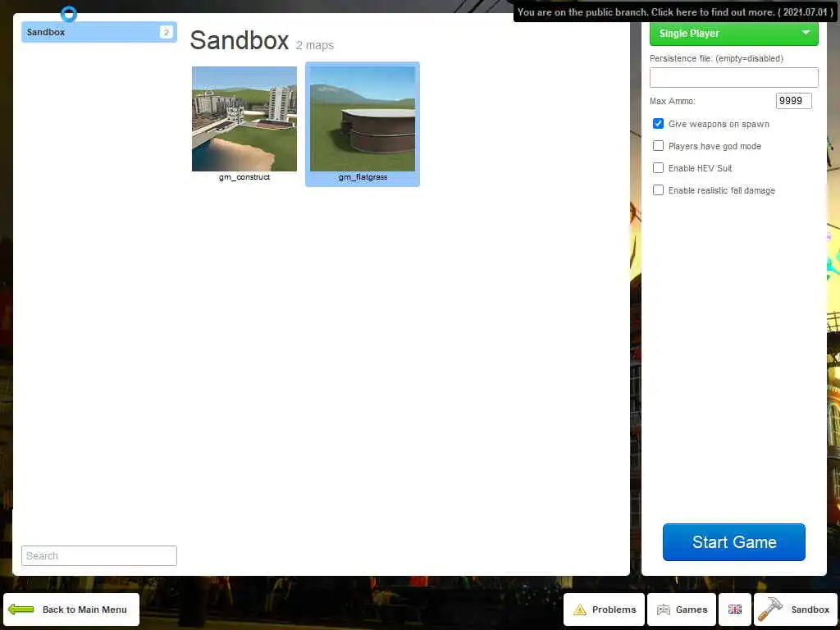Click the Max Ammo value field
This screenshot has height=630, width=840.
coord(794,101)
